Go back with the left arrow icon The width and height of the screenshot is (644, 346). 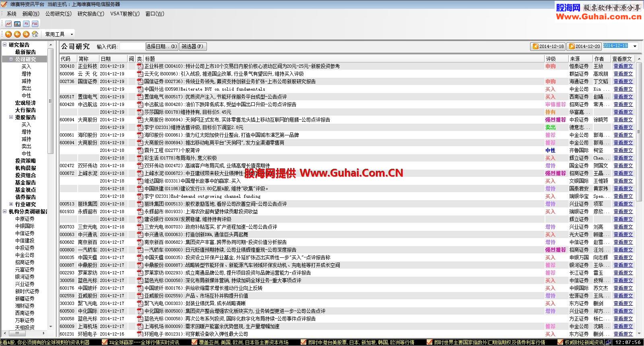tap(17, 34)
